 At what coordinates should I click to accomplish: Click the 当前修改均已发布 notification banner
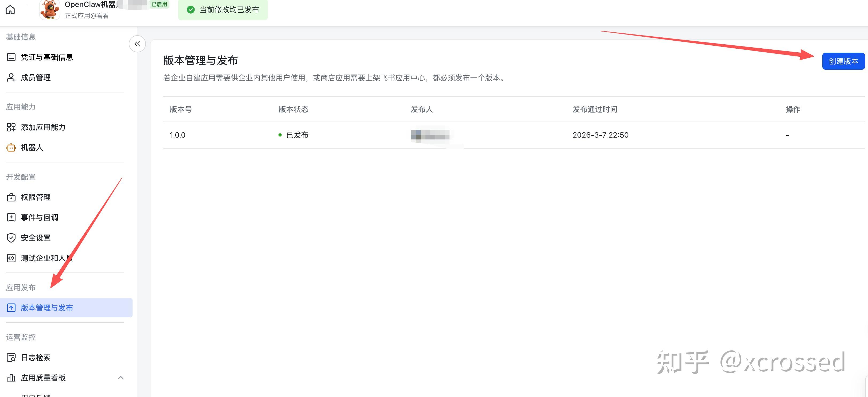coord(223,10)
